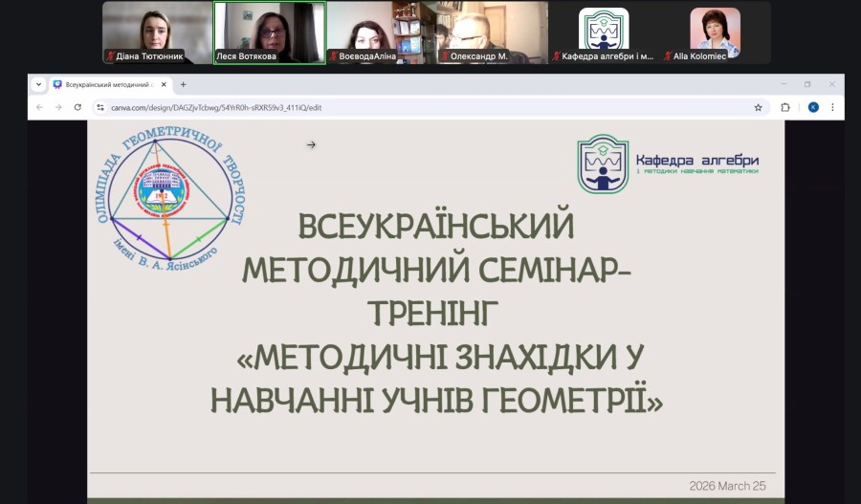The width and height of the screenshot is (861, 504).
Task: Select ВоєводаАліна's video tile
Action: pos(381,33)
